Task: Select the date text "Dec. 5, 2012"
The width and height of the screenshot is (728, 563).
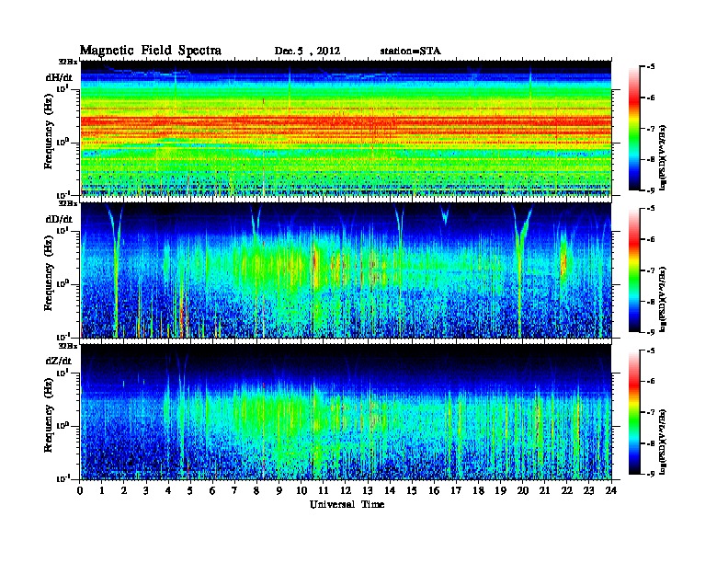Action: click(307, 52)
